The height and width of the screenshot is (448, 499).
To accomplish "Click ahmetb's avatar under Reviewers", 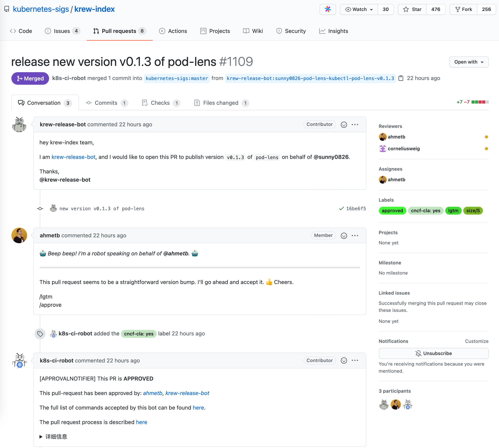I will 383,137.
